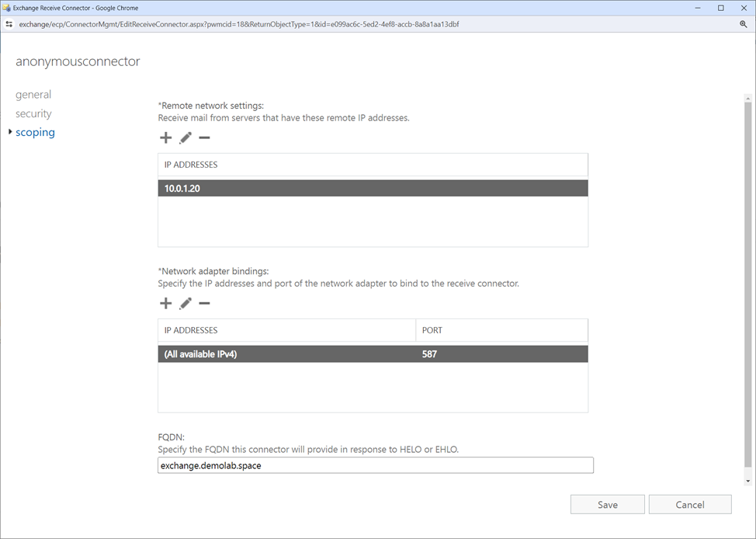The height and width of the screenshot is (539, 756).
Task: Add a new remote IP address
Action: pos(165,137)
